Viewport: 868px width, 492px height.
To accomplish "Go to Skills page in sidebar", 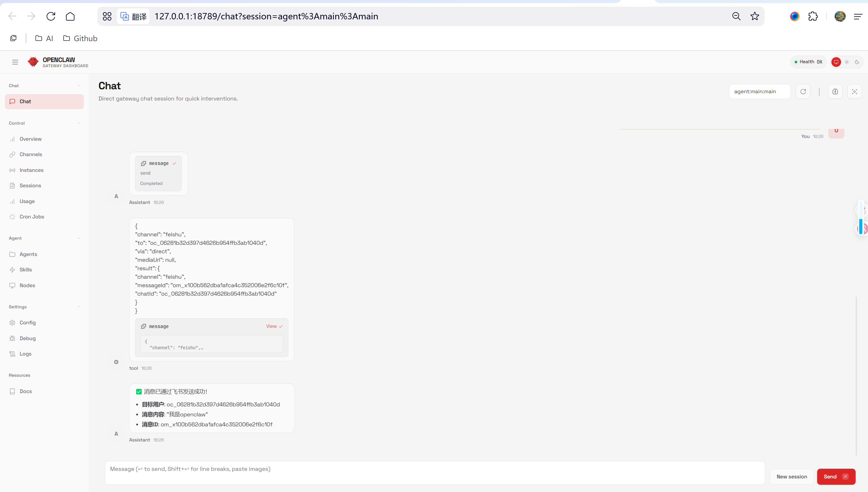I will click(26, 270).
